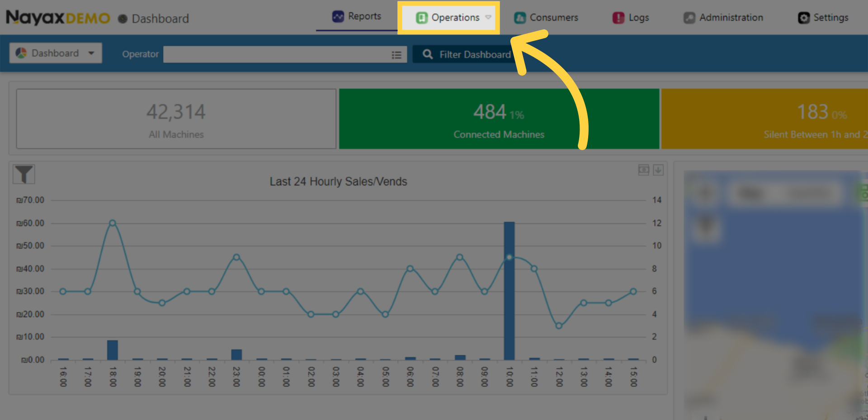Click the chart title Last 24 Hourly Sales/Vends
Viewport: 868px width, 420px height.
coord(338,181)
